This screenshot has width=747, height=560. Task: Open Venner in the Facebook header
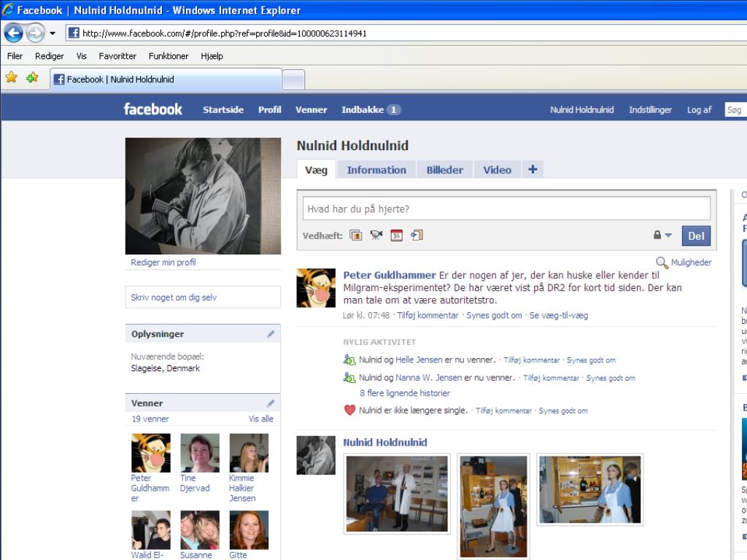(x=311, y=109)
